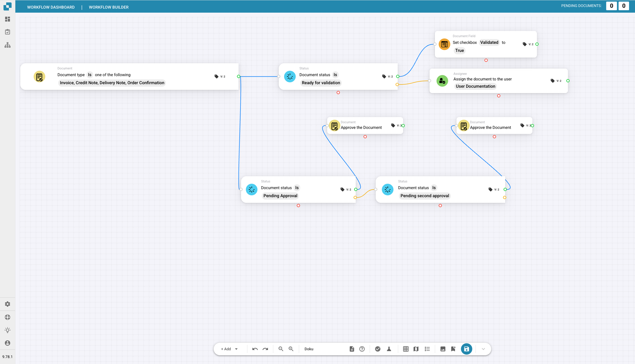Open the Add dropdown arrow
Image resolution: width=635 pixels, height=364 pixels.
click(236, 349)
